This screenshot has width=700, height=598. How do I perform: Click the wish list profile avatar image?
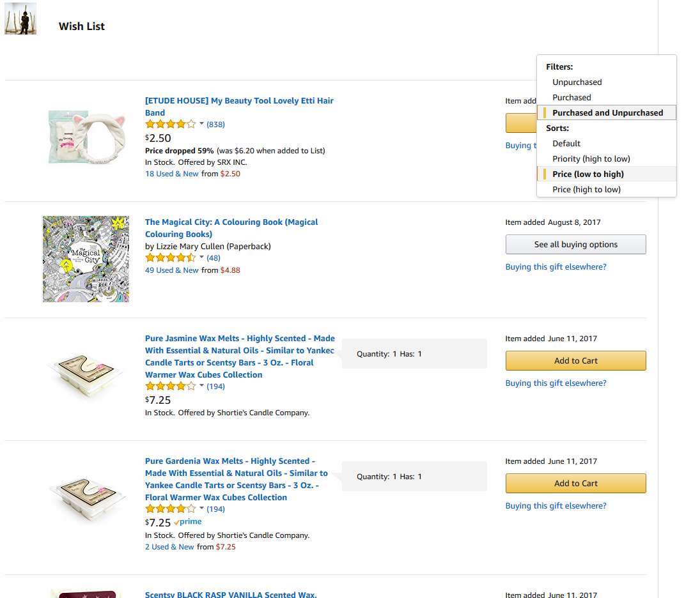tap(20, 19)
